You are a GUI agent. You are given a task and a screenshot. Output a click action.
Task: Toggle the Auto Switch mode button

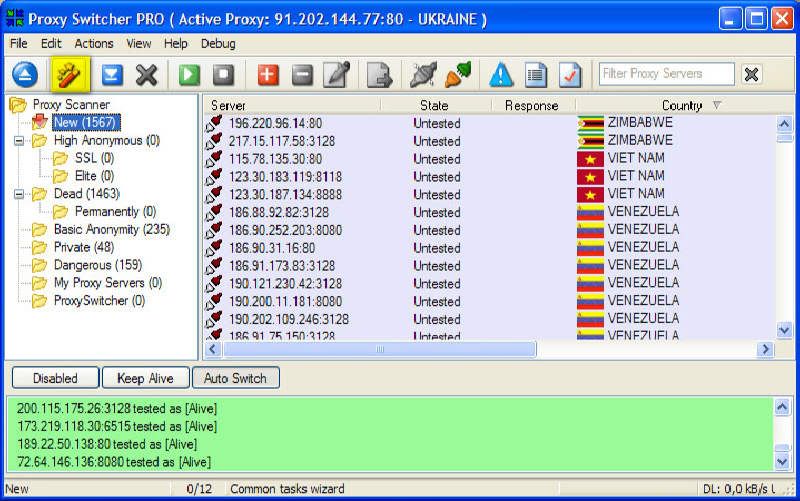[x=235, y=379]
